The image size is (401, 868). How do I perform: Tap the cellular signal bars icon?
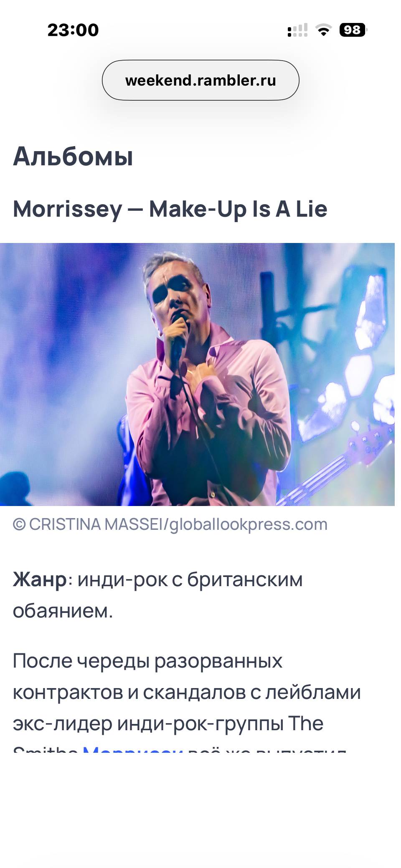pyautogui.click(x=297, y=30)
